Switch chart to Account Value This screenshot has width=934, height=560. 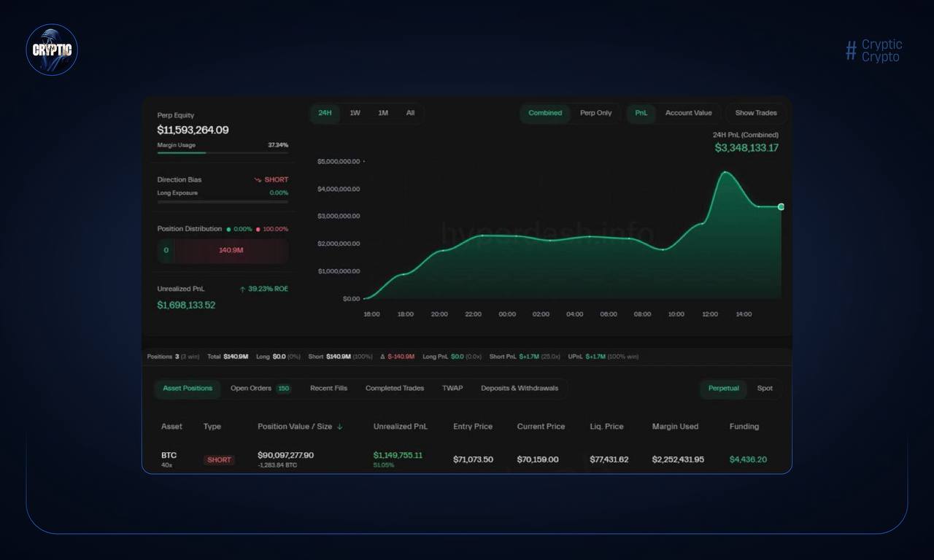pos(688,113)
